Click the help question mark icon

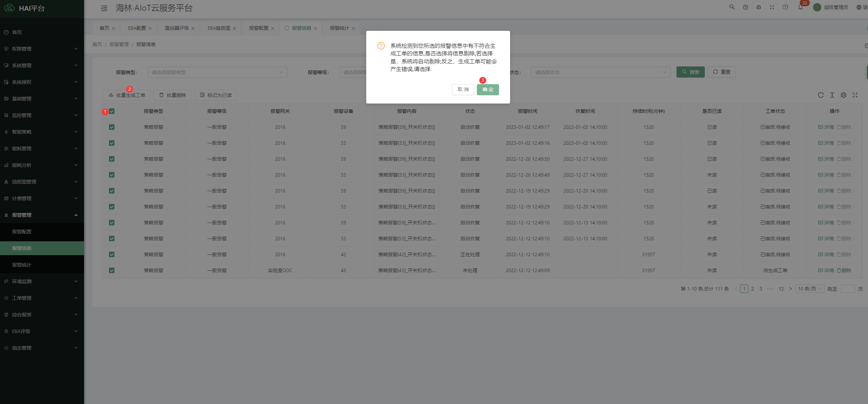point(745,7)
